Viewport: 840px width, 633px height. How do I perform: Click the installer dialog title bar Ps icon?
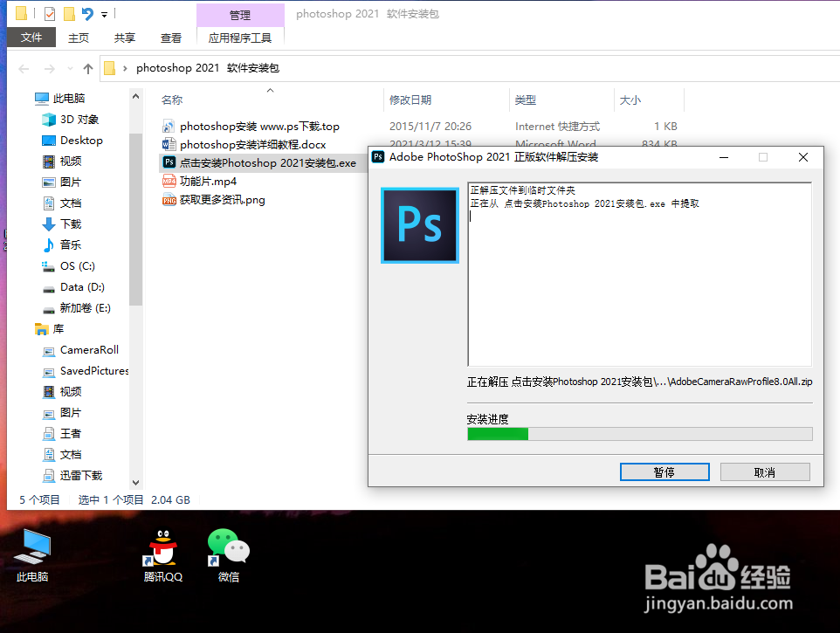pyautogui.click(x=378, y=157)
